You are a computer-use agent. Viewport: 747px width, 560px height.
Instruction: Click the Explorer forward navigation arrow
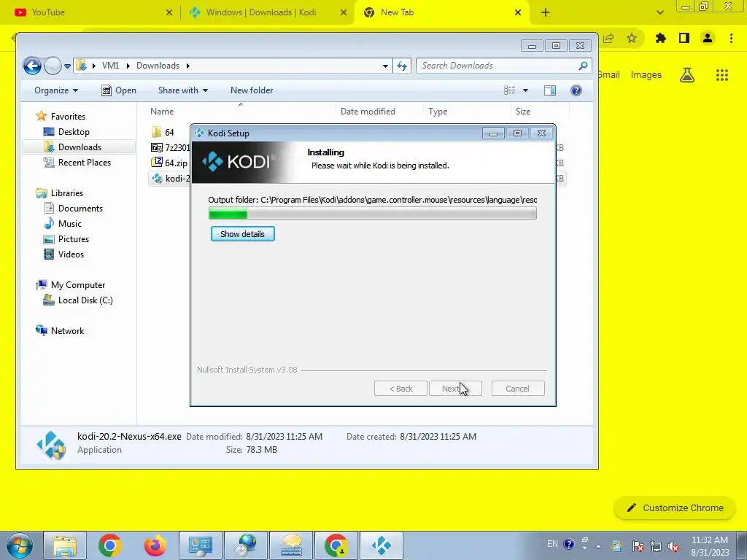tap(53, 66)
